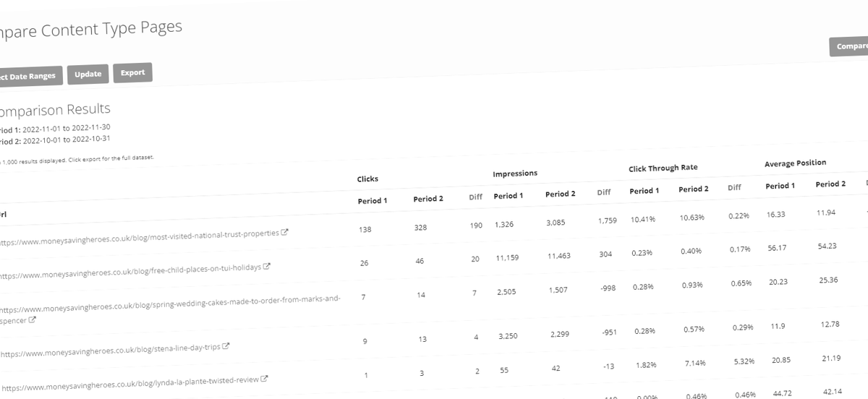Viewport: 868px width, 399px height.
Task: Click Period 2 header under Average Position
Action: pos(830,184)
